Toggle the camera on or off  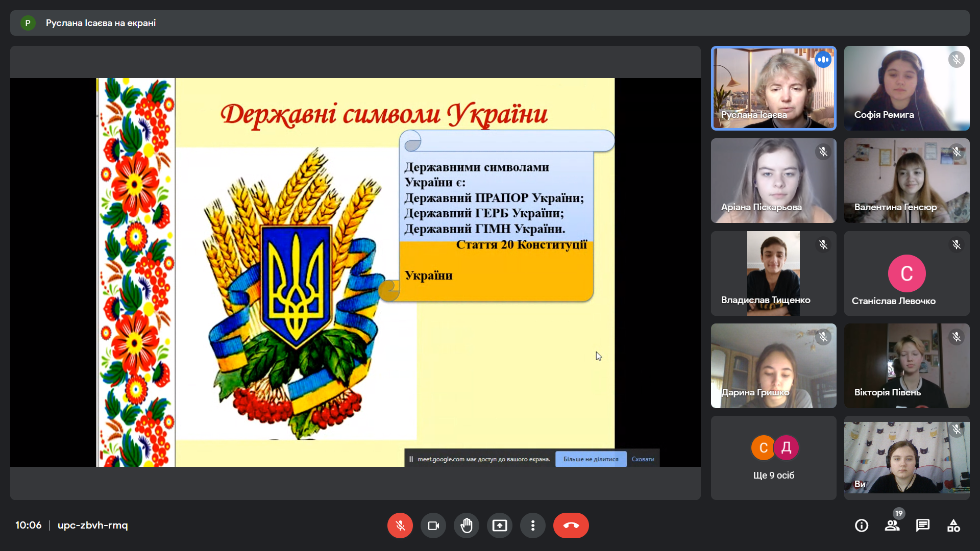pyautogui.click(x=433, y=525)
